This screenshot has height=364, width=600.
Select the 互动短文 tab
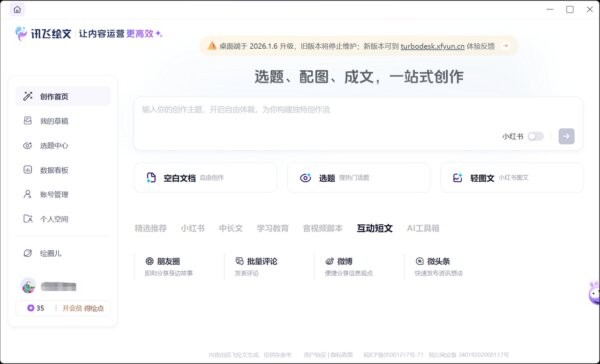[375, 229]
